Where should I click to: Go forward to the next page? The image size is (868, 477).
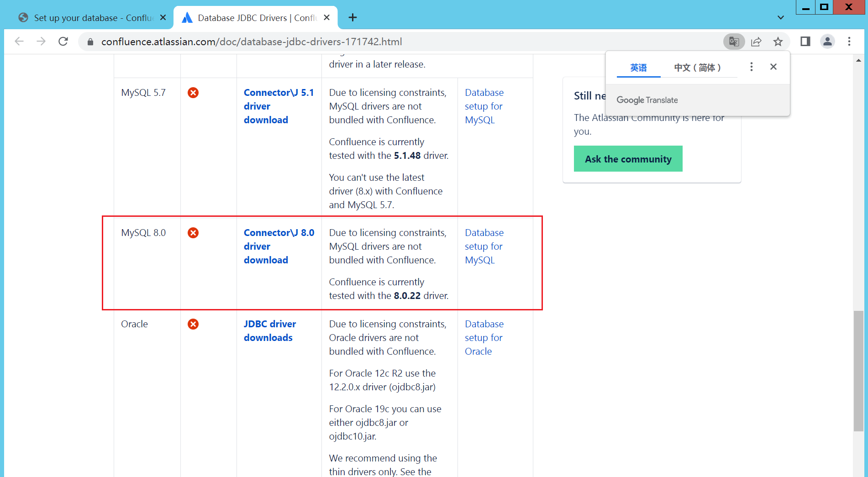tap(41, 42)
